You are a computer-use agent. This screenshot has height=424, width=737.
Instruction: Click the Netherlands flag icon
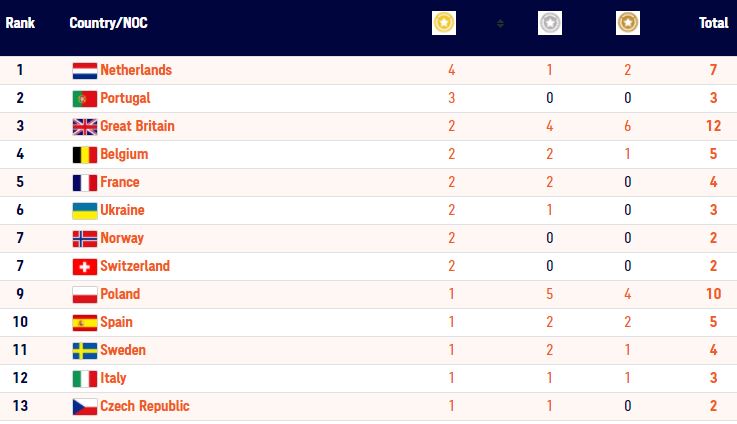click(84, 70)
